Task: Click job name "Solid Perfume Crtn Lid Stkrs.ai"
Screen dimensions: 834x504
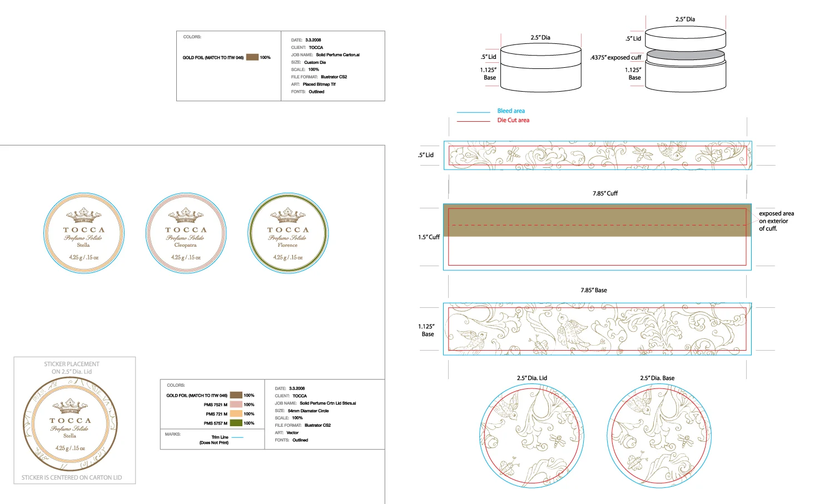Action: tap(328, 403)
